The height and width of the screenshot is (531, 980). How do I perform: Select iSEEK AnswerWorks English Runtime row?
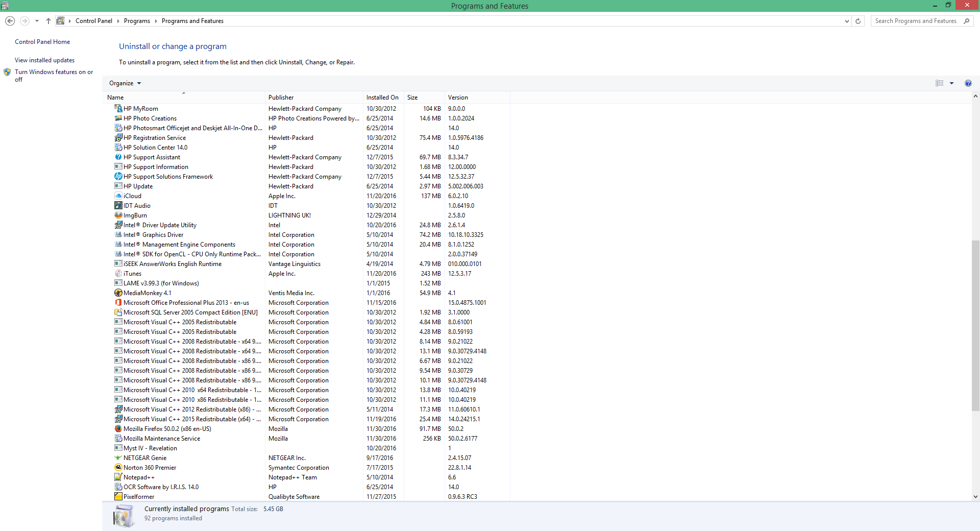tap(312, 263)
